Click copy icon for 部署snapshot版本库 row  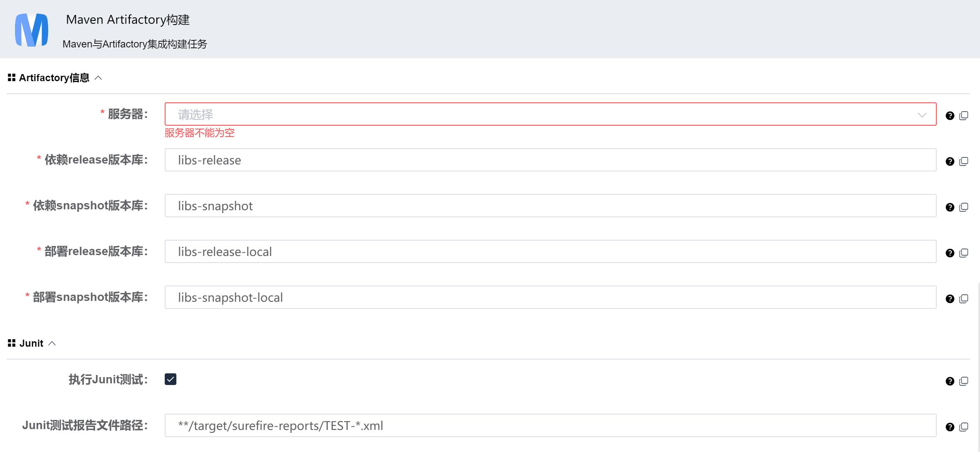963,299
